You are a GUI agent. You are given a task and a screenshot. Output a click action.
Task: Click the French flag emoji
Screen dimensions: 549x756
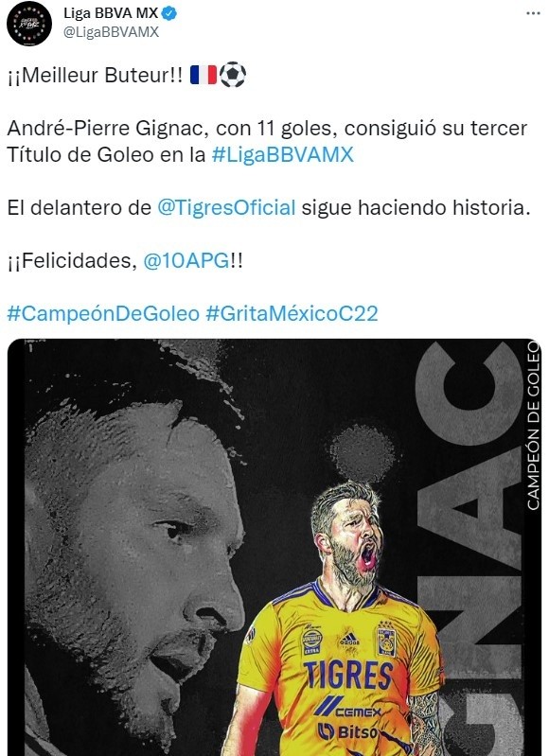coord(204,75)
